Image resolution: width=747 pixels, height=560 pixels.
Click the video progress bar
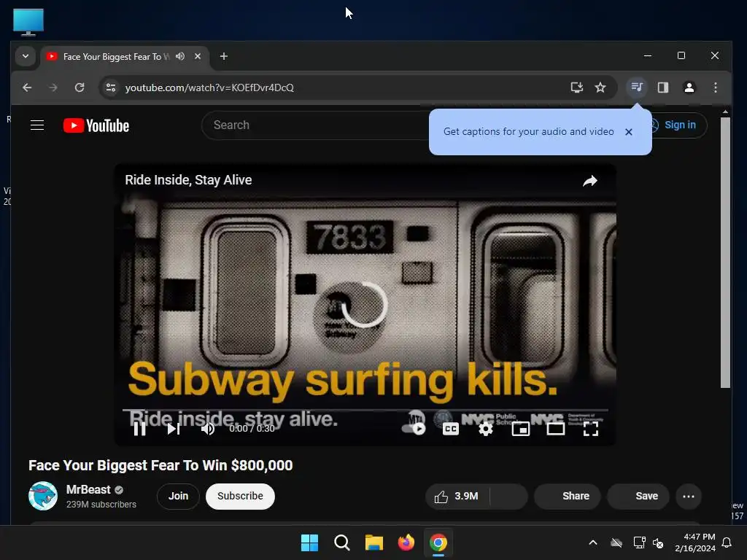click(365, 410)
